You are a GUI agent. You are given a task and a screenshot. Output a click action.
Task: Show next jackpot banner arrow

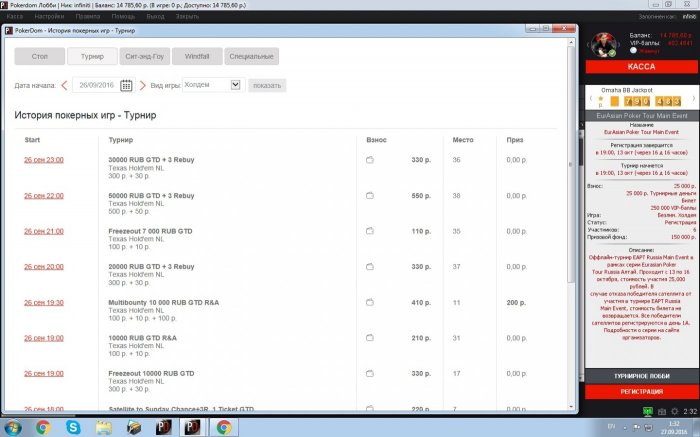click(x=693, y=98)
